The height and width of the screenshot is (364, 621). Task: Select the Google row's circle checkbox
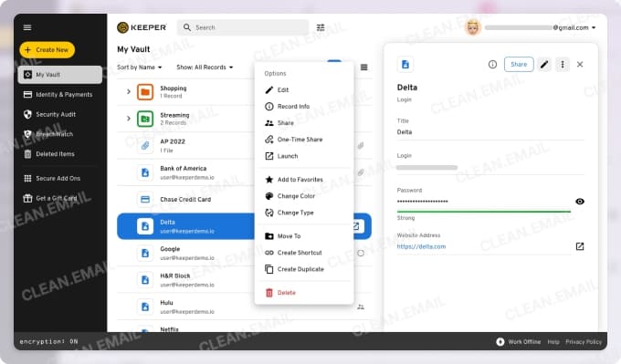(361, 254)
